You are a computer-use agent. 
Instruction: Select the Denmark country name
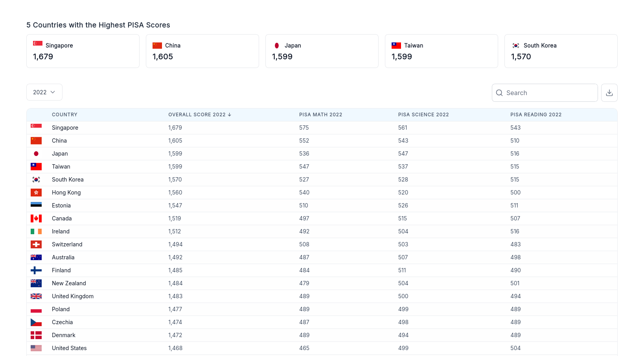click(64, 335)
